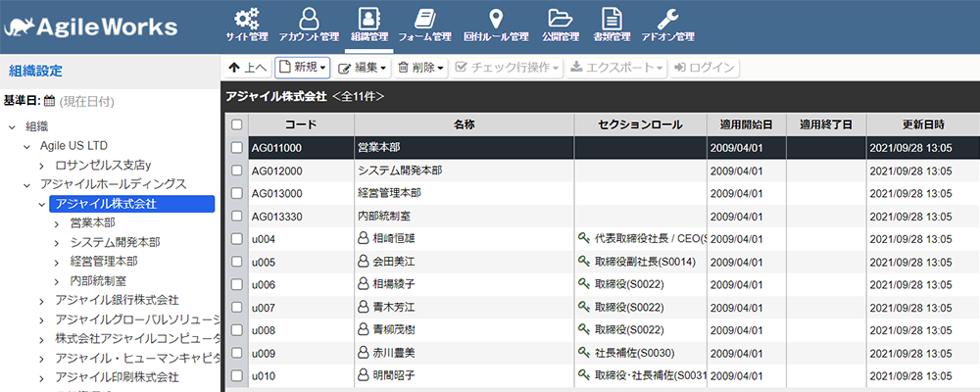Sort by the 適用終了日 column header
The image size is (980, 392).
point(826,124)
